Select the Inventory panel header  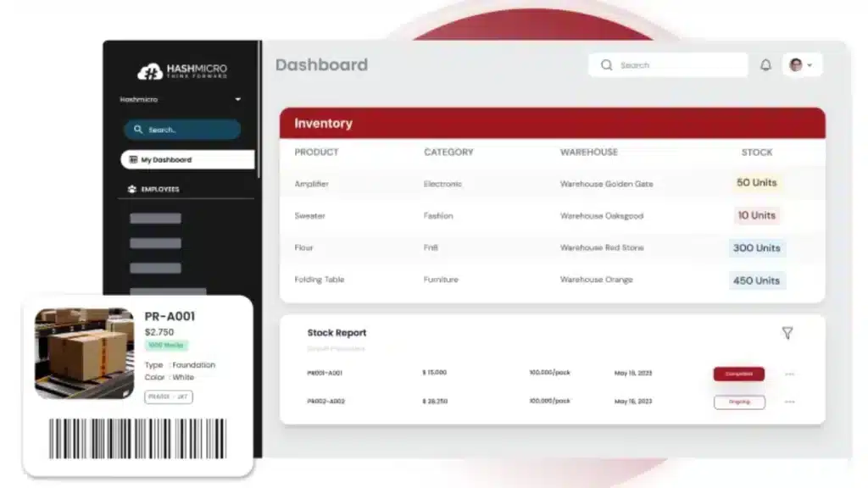[x=322, y=123]
